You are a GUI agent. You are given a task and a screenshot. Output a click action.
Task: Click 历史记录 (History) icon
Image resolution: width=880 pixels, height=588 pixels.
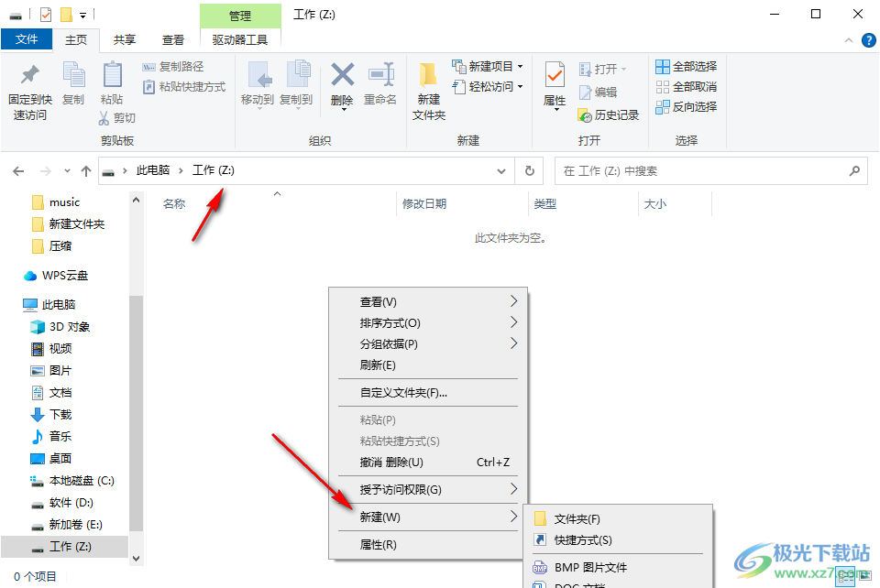pyautogui.click(x=584, y=115)
